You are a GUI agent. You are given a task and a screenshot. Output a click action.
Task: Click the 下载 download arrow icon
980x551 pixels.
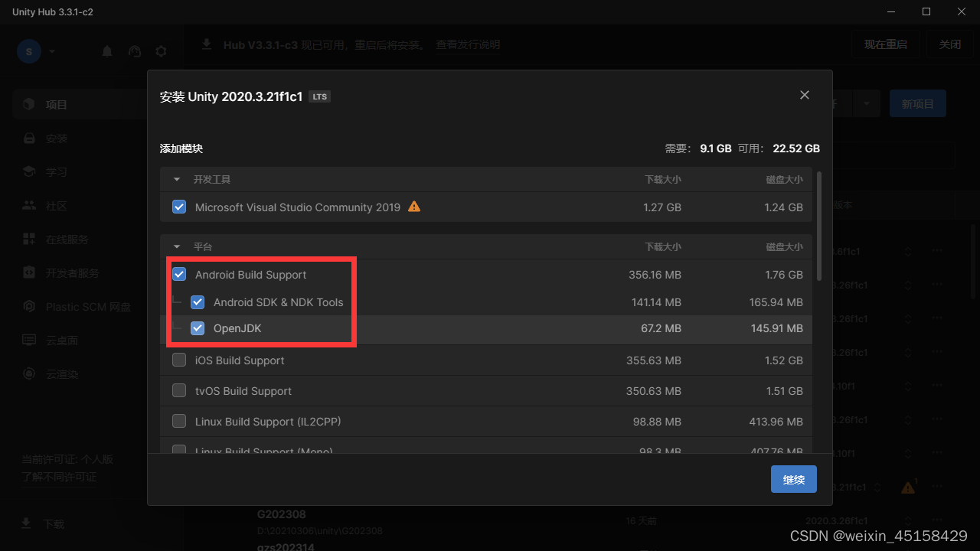26,523
